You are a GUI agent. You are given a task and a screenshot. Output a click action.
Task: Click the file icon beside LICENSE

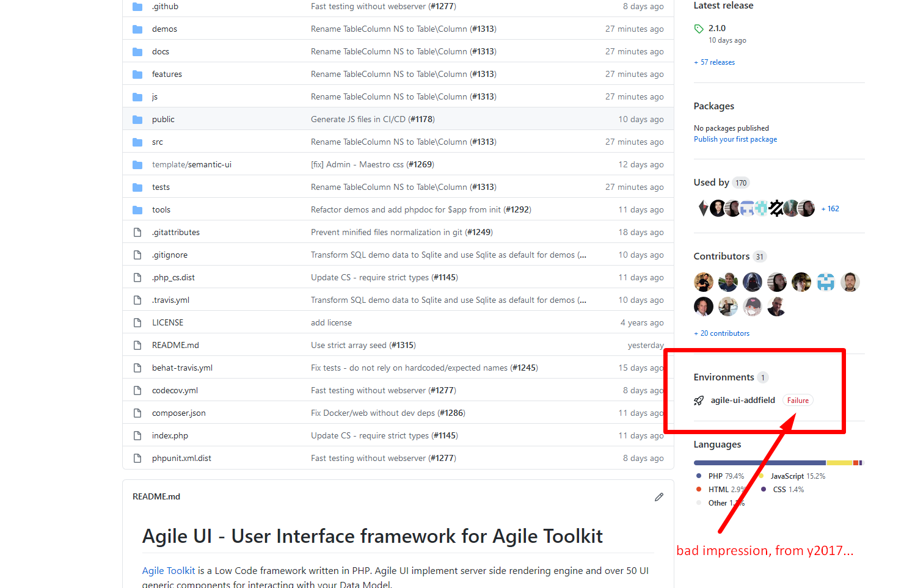137,322
